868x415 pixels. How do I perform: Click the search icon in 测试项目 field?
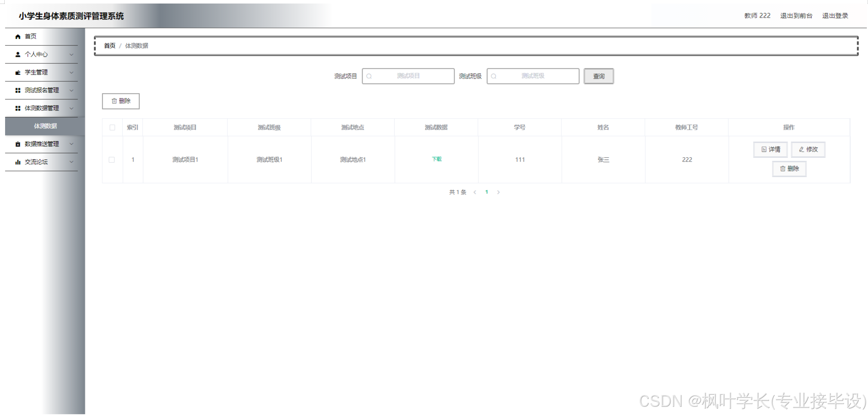tap(369, 76)
